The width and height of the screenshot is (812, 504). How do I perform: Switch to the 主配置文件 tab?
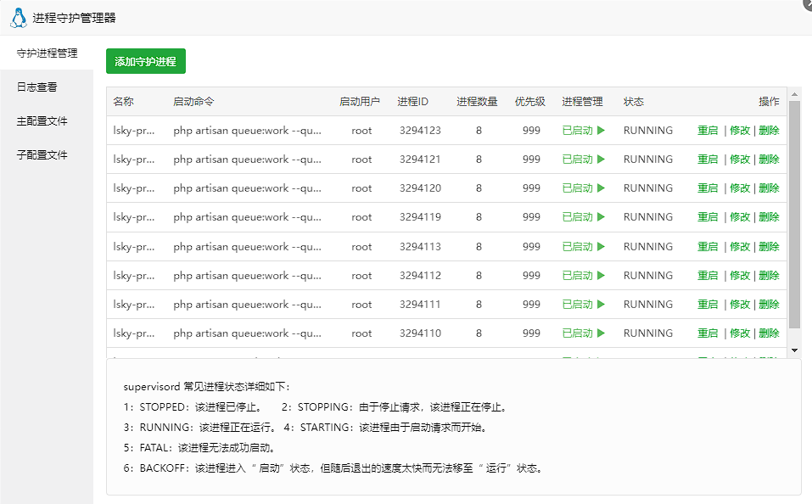[x=42, y=121]
